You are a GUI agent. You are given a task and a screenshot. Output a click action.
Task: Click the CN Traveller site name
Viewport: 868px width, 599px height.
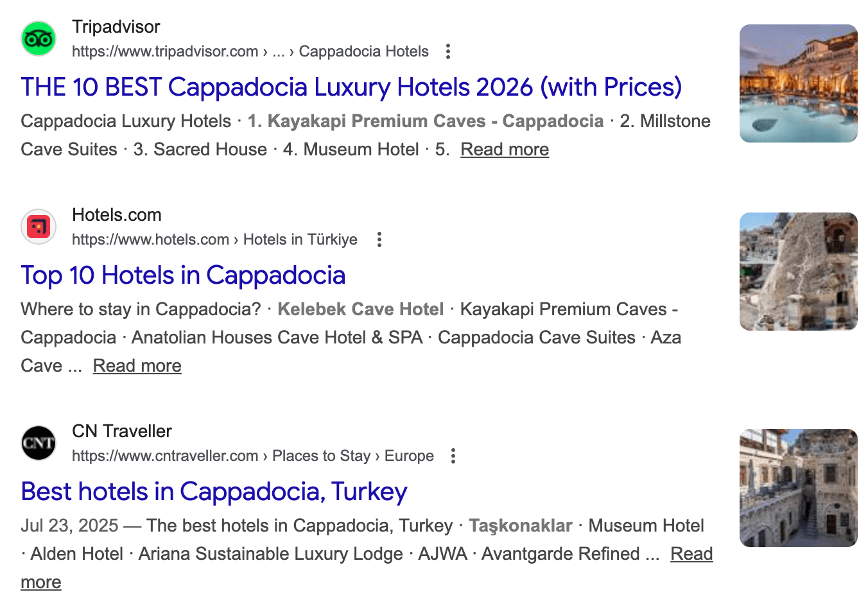pos(121,431)
